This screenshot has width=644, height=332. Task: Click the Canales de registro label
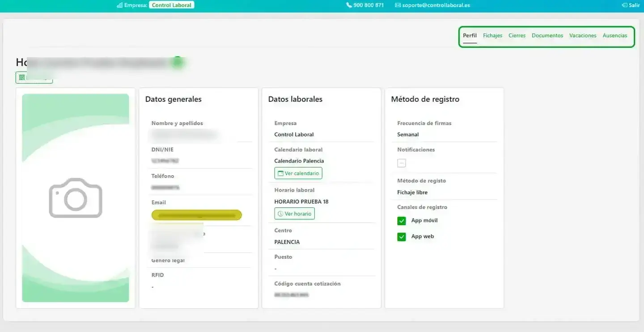point(422,207)
